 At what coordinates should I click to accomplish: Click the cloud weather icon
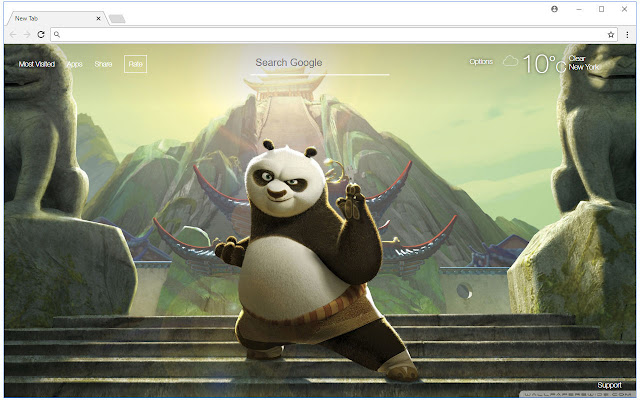(510, 62)
